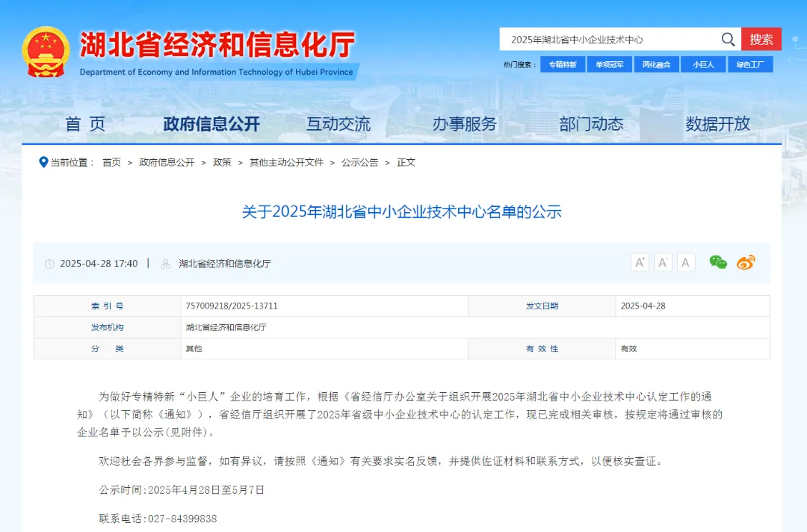Select the 单项冠军 hot search tag

(609, 65)
